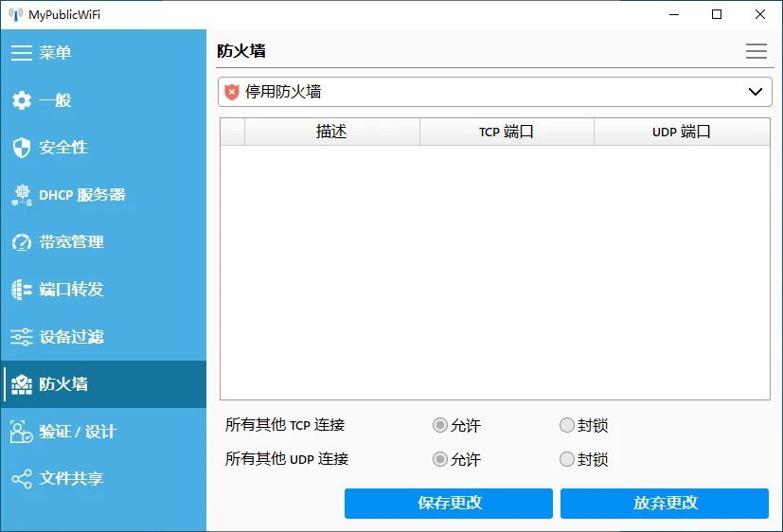Click the 验证 / 设计 user icon

click(x=22, y=432)
